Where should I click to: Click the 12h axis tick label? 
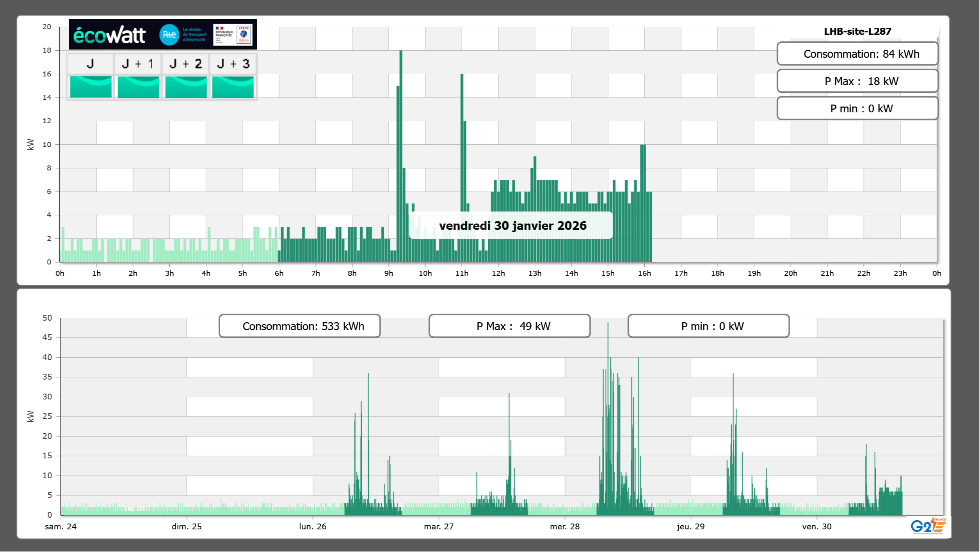point(498,273)
